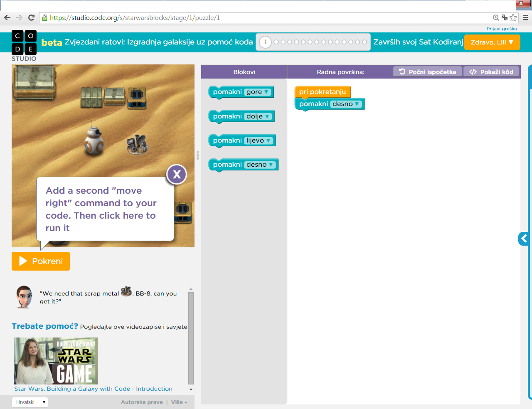This screenshot has width=532, height=409.
Task: Open the desno dropdown in workspace block
Action: coord(346,104)
